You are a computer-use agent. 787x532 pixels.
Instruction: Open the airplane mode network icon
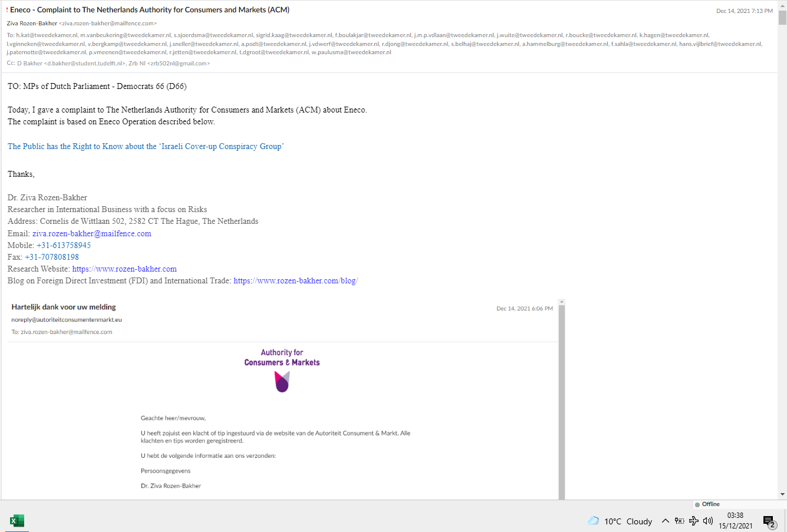coord(694,521)
